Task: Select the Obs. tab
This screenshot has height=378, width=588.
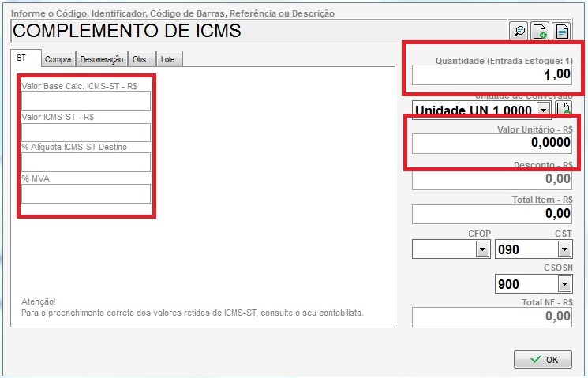Action: (x=140, y=59)
